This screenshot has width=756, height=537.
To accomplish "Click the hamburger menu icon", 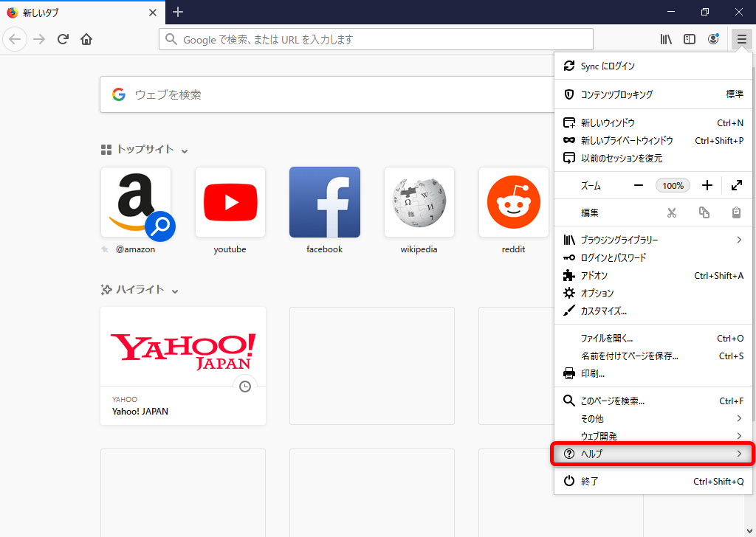I will 740,39.
